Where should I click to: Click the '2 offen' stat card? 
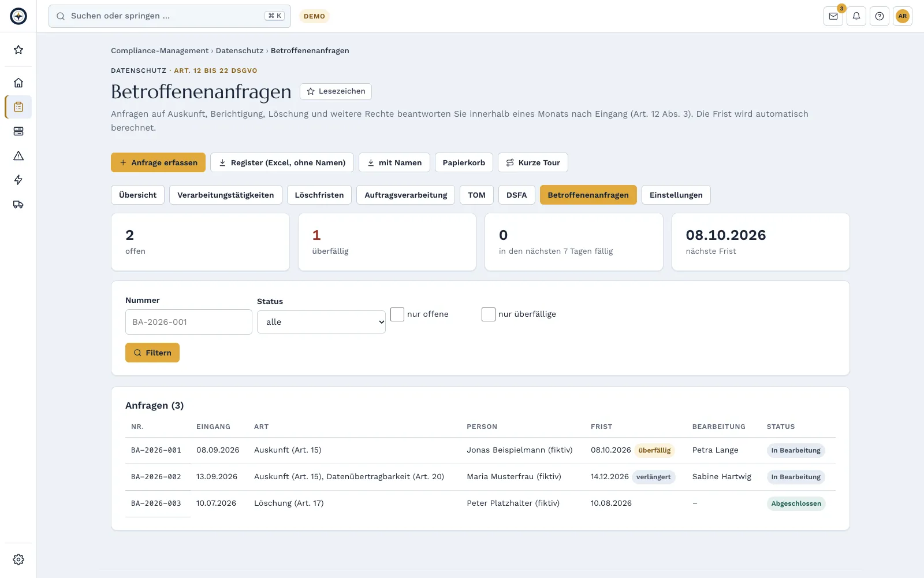[200, 242]
